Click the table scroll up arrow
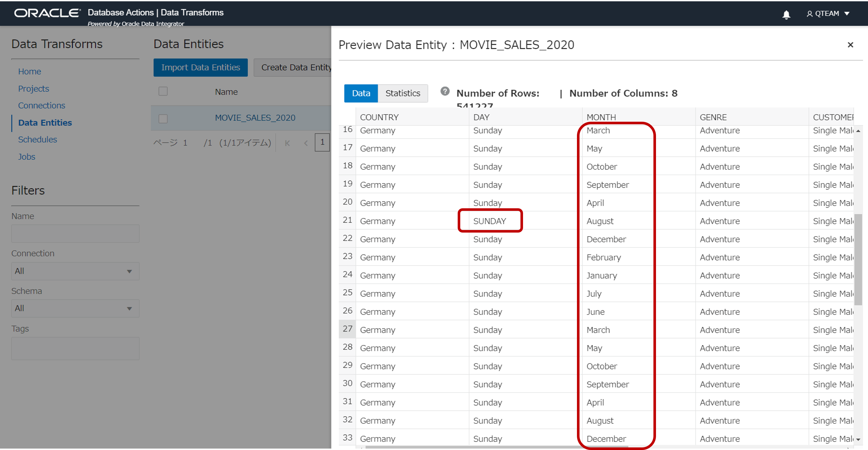 pyautogui.click(x=858, y=131)
